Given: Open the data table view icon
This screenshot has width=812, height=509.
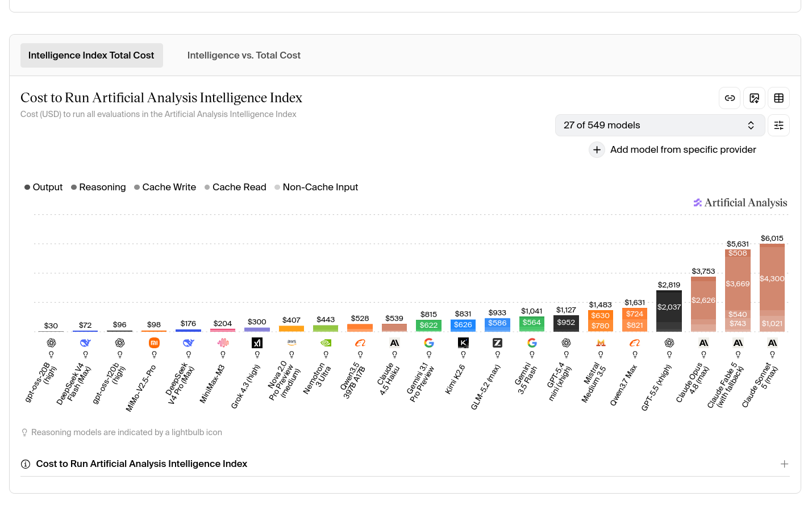Looking at the screenshot, I should 778,98.
